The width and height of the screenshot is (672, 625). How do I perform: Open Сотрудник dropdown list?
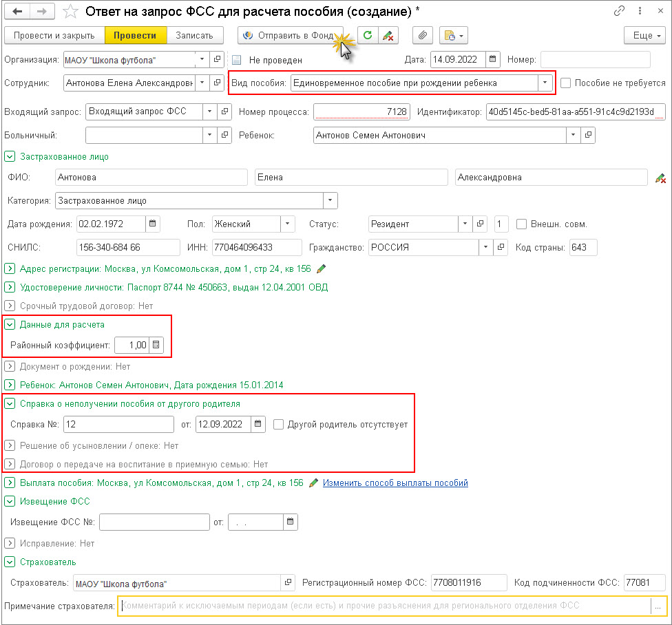pyautogui.click(x=202, y=83)
